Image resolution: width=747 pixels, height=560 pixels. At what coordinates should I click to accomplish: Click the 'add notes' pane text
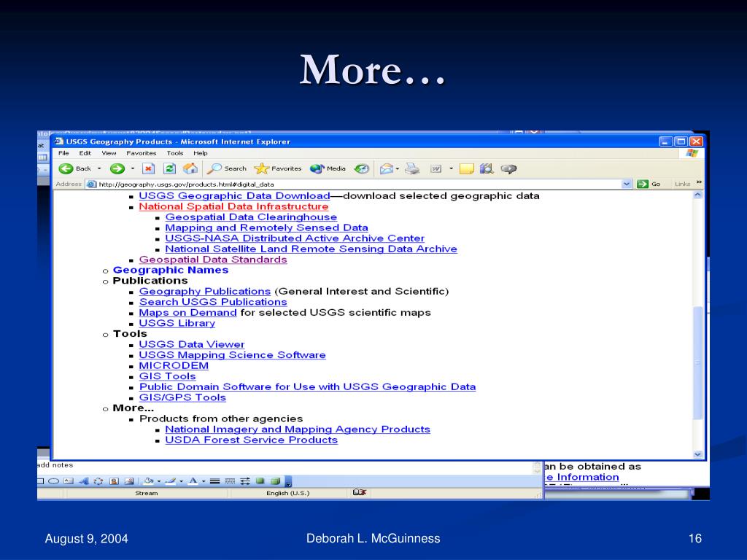pos(55,465)
